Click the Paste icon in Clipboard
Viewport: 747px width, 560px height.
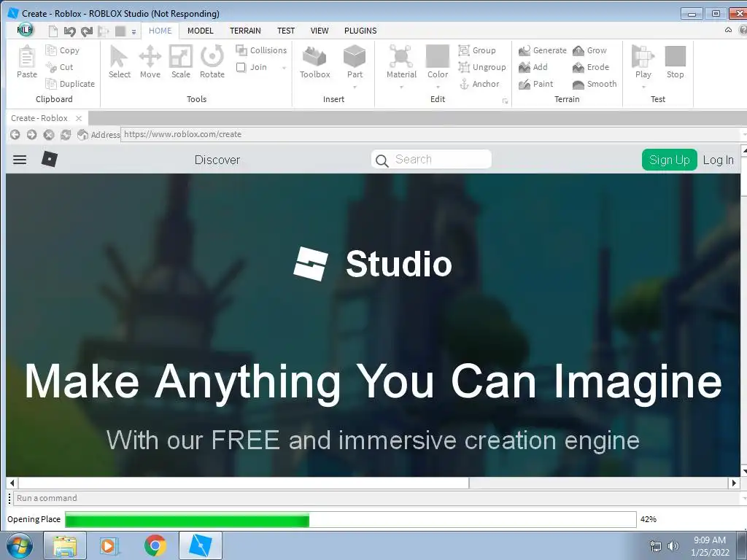[27, 62]
